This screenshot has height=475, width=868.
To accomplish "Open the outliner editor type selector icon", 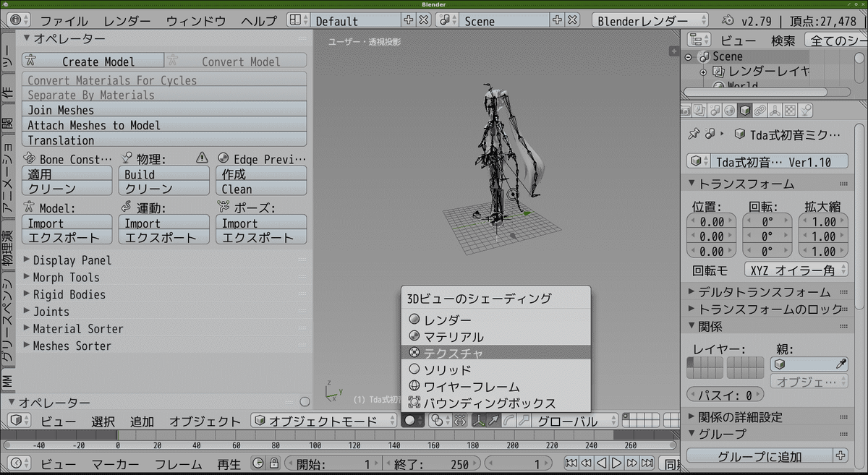I will click(700, 40).
